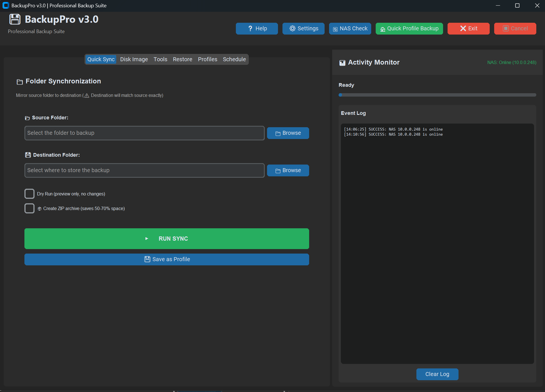Click the question mark icon on Help

point(250,29)
